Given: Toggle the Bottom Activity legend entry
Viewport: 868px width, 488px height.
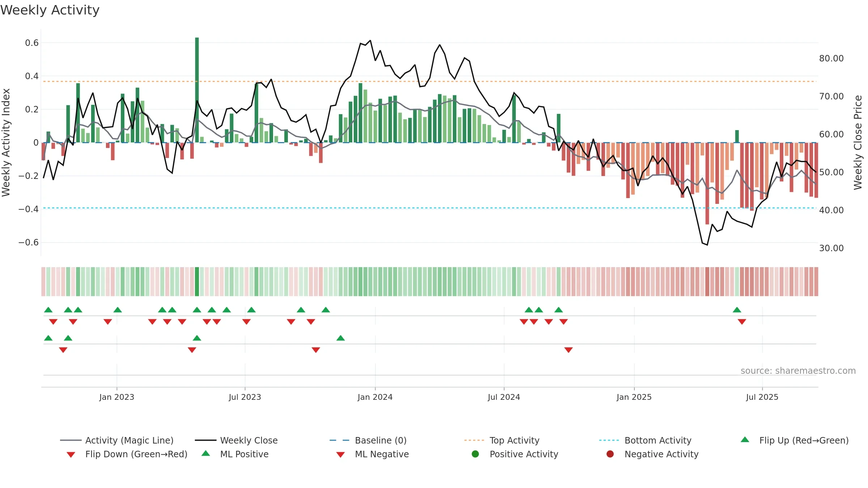Looking at the screenshot, I should coord(645,440).
